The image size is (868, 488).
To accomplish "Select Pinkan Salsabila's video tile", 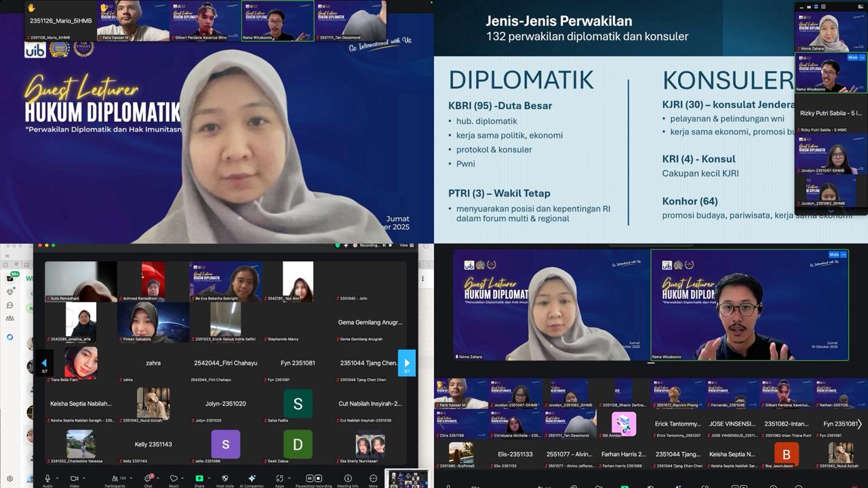I will point(153,321).
